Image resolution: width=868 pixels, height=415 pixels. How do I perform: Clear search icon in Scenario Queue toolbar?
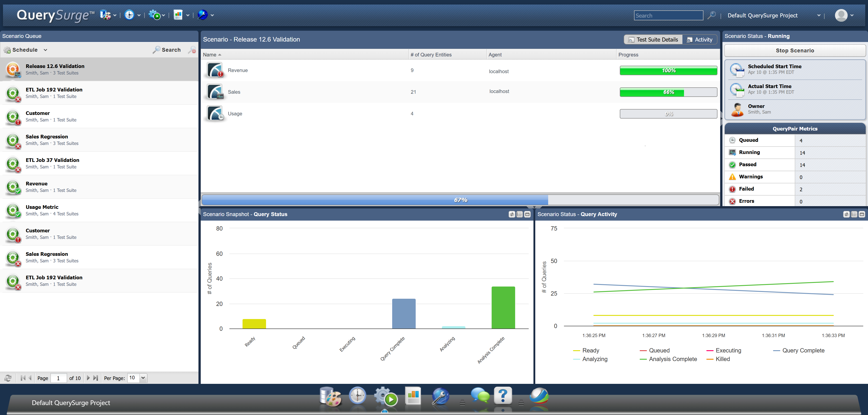[192, 50]
